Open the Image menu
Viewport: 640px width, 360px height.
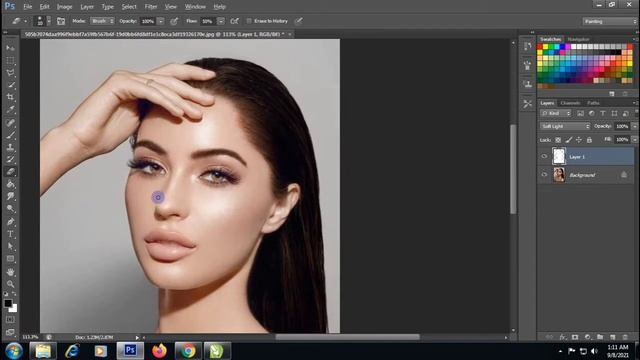click(64, 7)
